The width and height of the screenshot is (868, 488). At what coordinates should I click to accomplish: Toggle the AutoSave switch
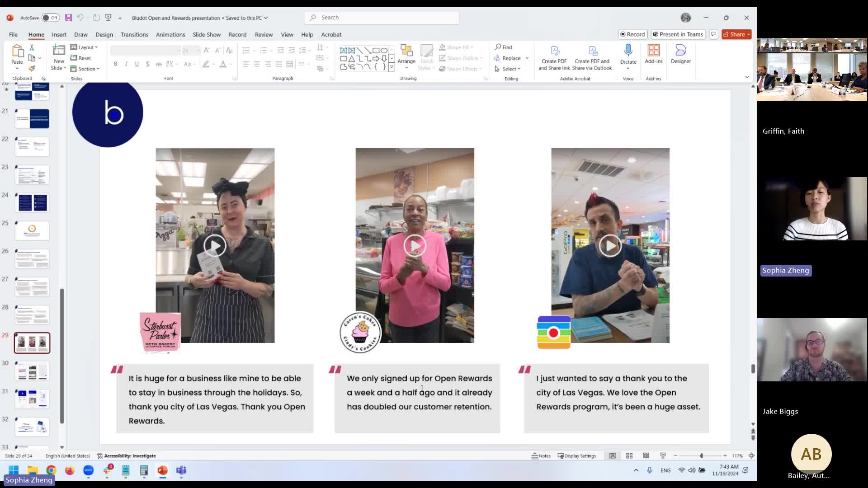(50, 18)
